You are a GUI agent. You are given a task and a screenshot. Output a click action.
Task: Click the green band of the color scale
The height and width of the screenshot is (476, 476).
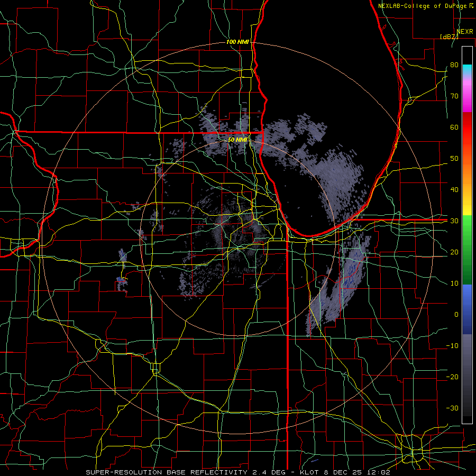[x=467, y=250]
